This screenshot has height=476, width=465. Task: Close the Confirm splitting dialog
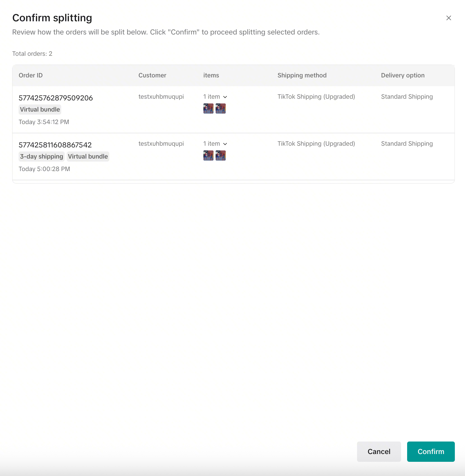[449, 18]
